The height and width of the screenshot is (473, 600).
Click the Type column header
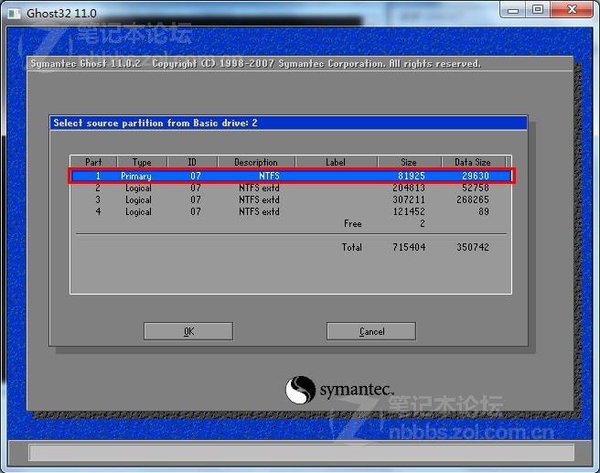[142, 162]
